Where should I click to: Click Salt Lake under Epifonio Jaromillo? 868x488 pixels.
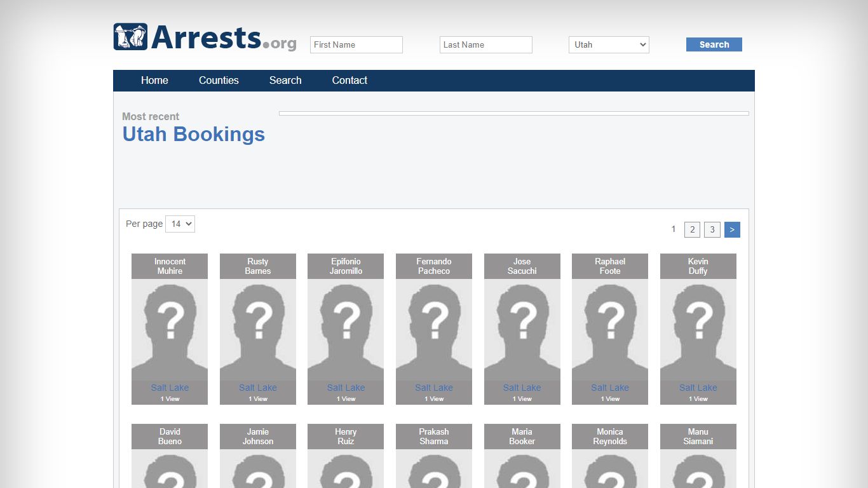346,388
